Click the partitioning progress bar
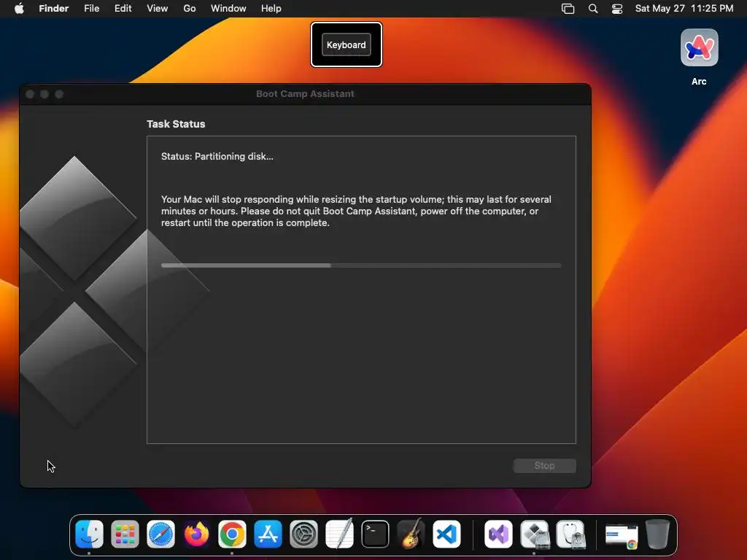 pos(361,265)
